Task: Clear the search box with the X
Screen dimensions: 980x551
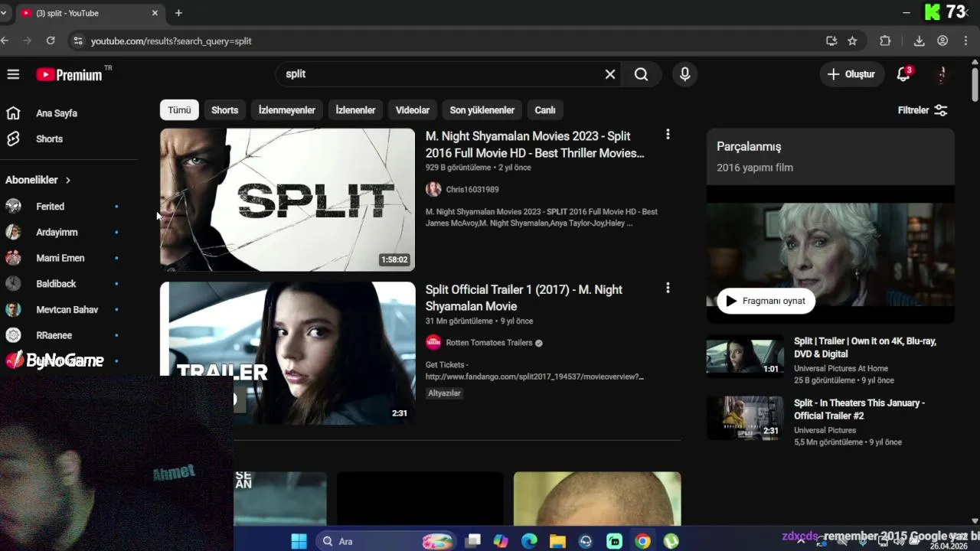Action: click(610, 74)
